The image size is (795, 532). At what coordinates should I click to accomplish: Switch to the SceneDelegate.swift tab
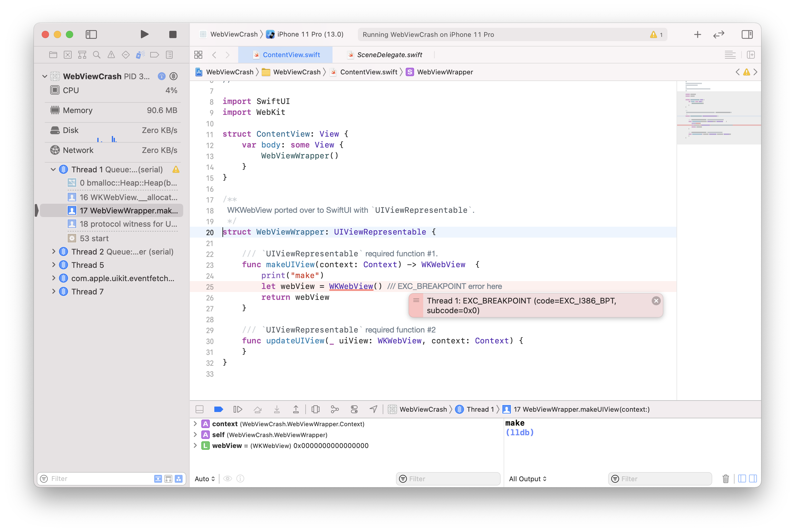click(x=389, y=55)
